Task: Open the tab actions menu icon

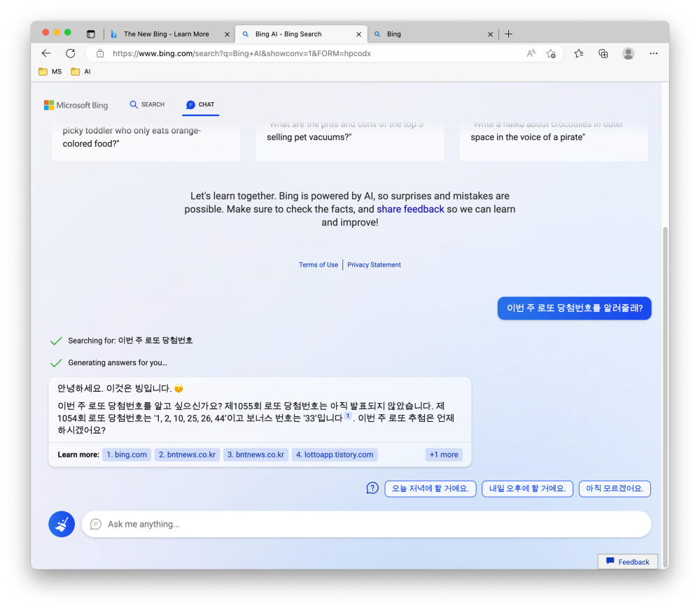Action: (x=90, y=34)
